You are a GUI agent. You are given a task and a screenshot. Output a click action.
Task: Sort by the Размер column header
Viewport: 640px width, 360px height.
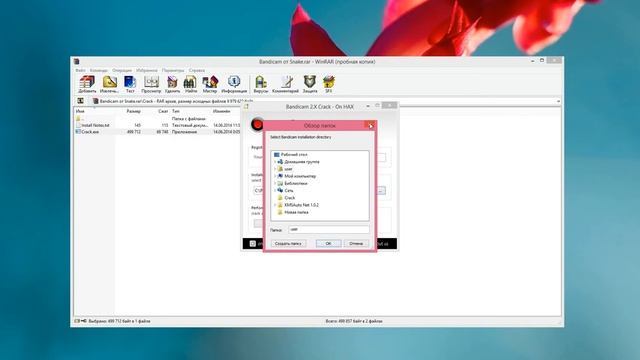tap(133, 111)
